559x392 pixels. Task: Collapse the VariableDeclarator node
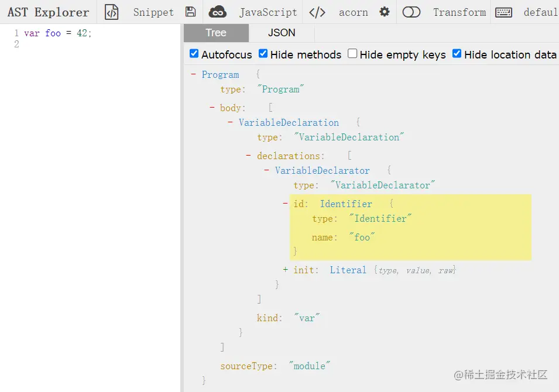click(266, 170)
